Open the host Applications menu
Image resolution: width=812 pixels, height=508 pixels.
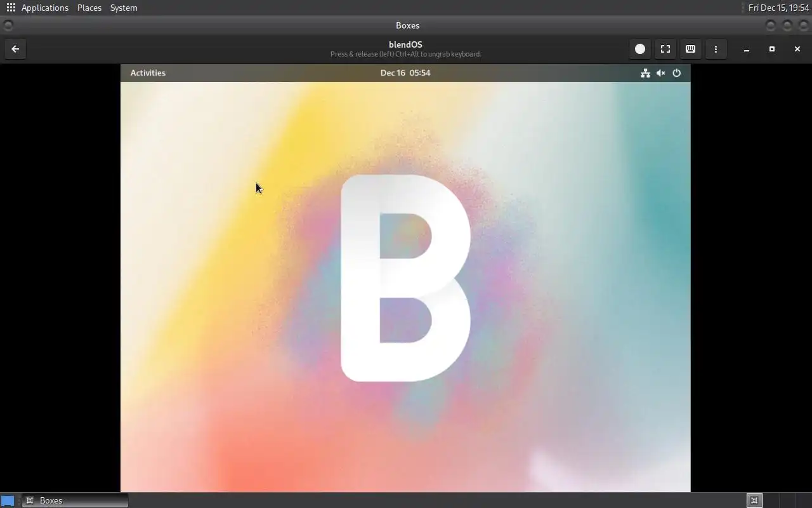(45, 8)
